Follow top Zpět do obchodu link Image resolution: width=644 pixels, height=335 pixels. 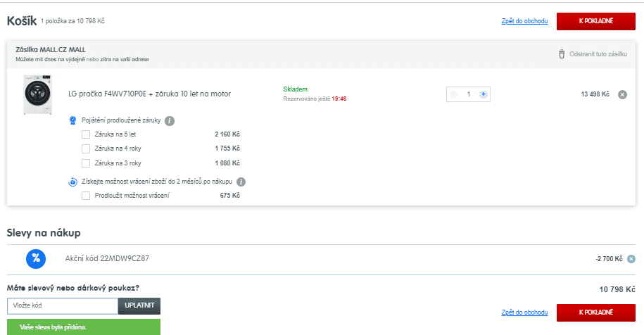pos(524,21)
